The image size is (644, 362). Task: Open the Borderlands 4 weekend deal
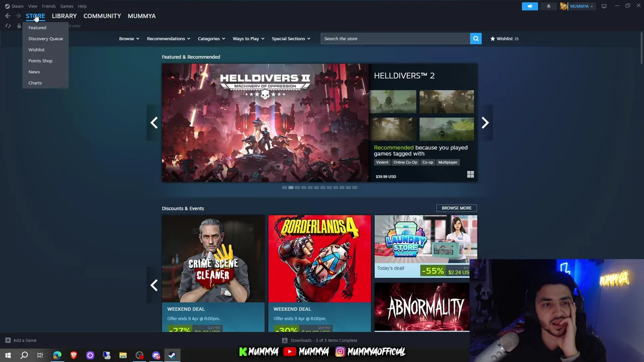pos(319,274)
